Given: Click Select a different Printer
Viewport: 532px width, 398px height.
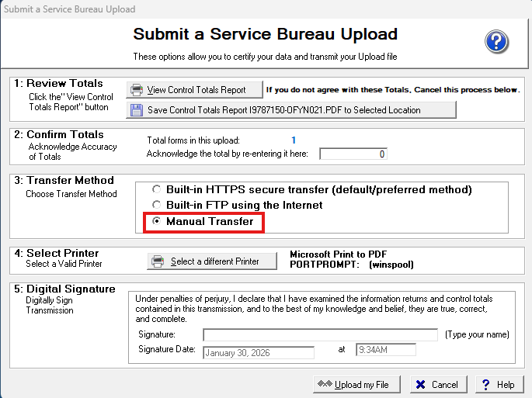Looking at the screenshot, I should coord(212,261).
